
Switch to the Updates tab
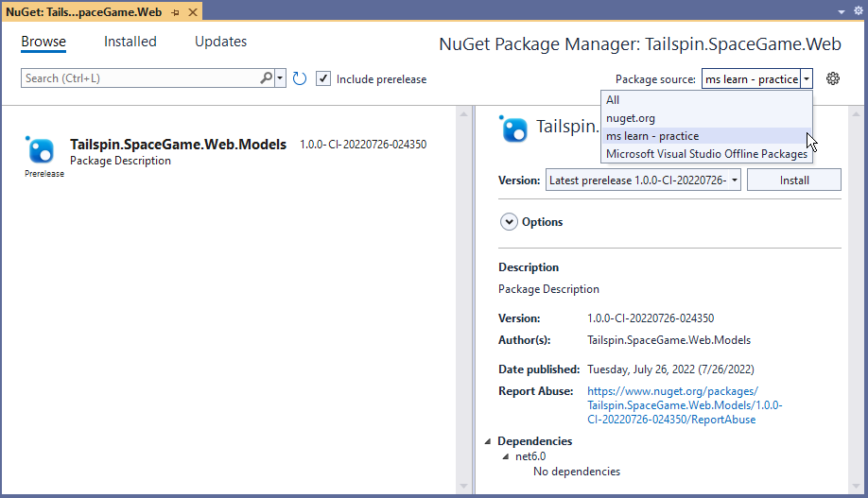coord(220,42)
